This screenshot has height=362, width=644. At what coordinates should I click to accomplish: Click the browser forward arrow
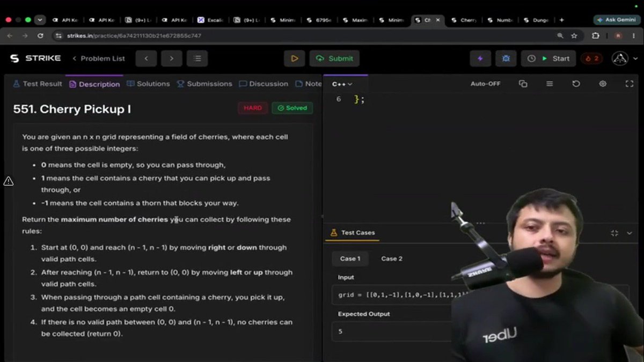click(25, 35)
